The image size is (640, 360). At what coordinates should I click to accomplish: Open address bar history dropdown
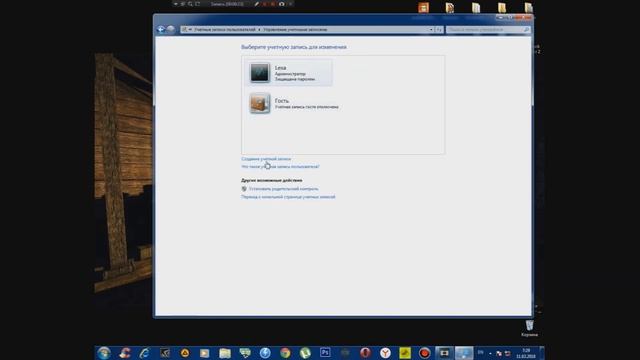[431, 29]
